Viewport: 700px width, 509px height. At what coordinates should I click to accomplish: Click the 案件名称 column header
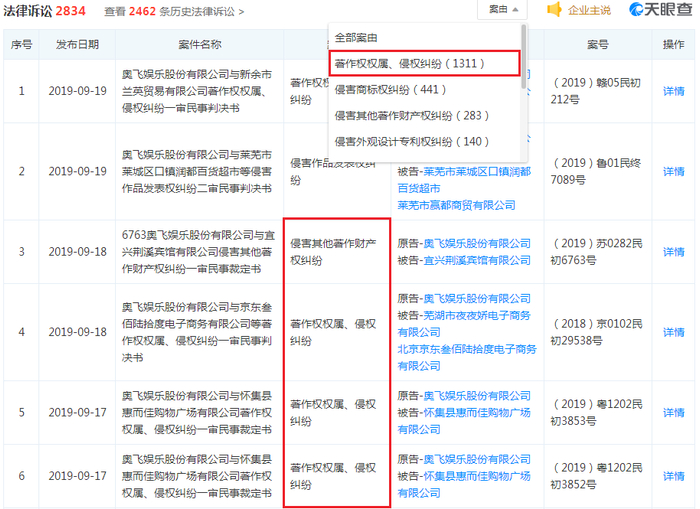(200, 45)
